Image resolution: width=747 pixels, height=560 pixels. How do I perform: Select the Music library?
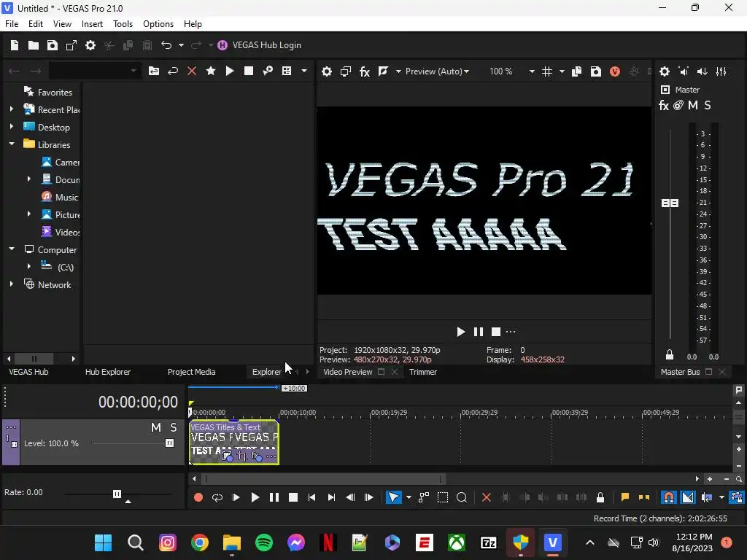pyautogui.click(x=60, y=197)
